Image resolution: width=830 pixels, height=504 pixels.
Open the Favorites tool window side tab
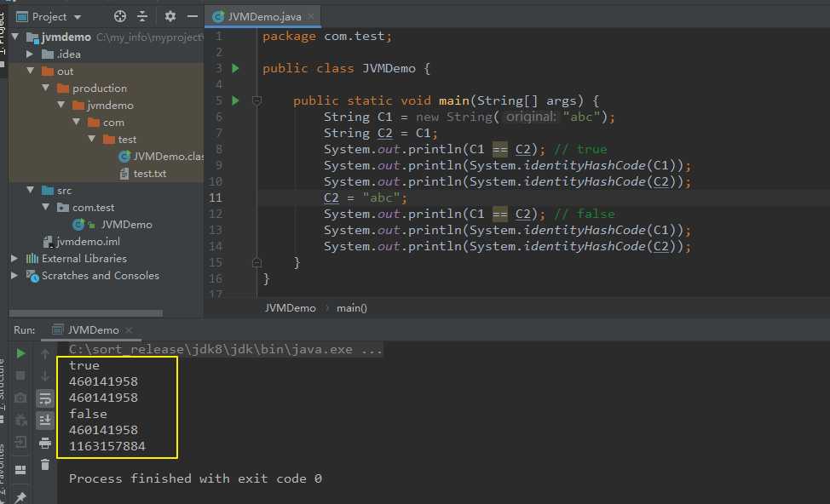pyautogui.click(x=3, y=473)
